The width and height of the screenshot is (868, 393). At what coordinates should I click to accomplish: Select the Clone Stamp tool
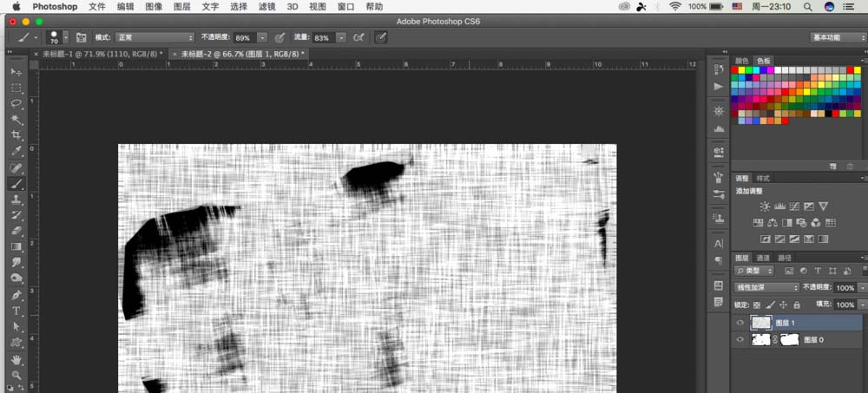(x=16, y=200)
